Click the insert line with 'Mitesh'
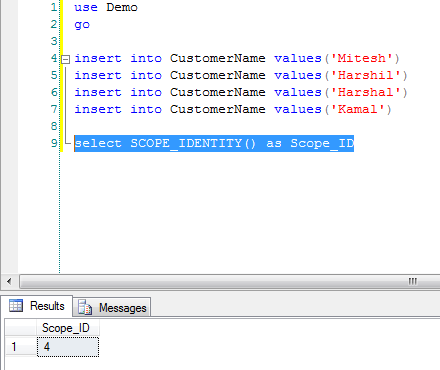The height and width of the screenshot is (370, 440). point(237,58)
